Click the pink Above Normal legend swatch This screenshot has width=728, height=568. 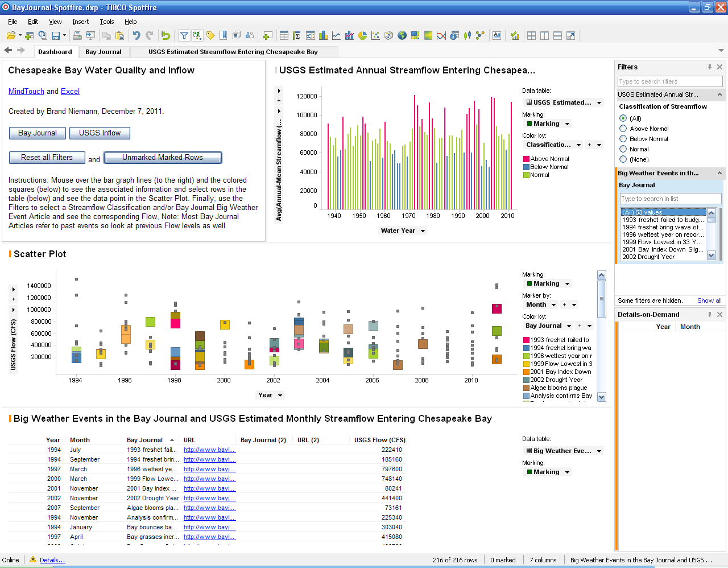[527, 159]
